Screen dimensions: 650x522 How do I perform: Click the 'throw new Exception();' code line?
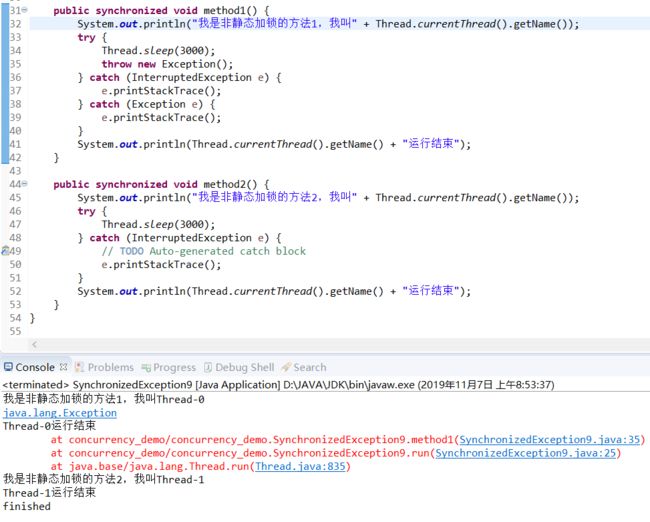pos(167,64)
